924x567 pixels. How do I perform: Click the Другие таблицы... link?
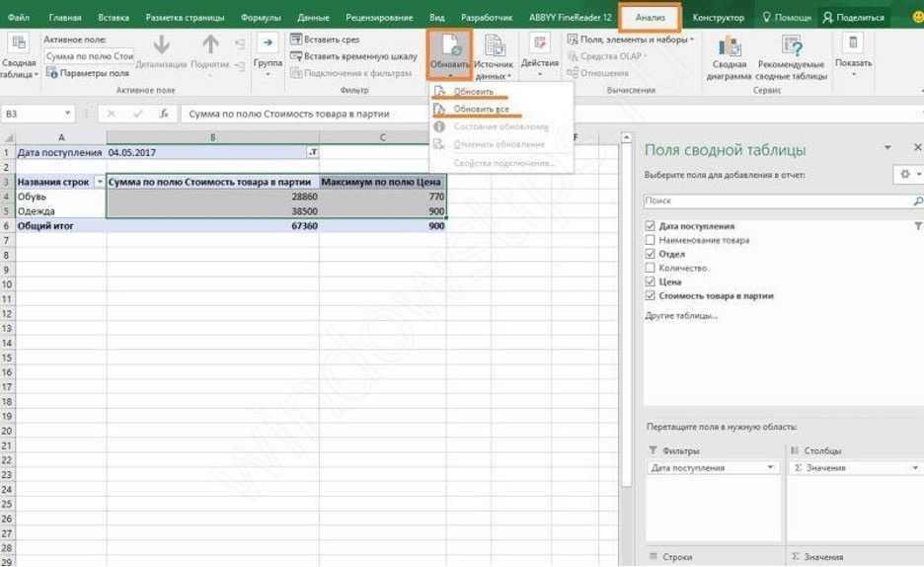coord(681,316)
